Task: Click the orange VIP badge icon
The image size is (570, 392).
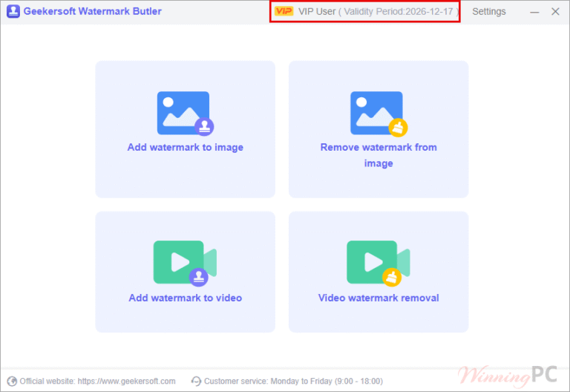Action: point(284,11)
